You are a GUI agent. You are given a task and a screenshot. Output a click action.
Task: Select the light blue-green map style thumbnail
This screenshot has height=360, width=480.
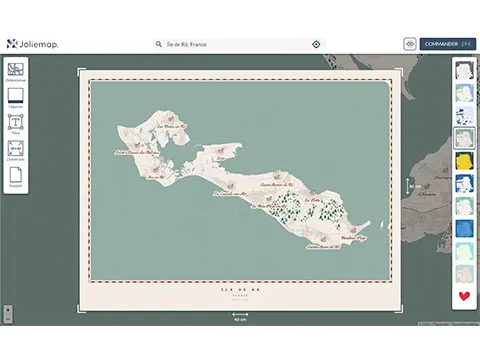464,93
